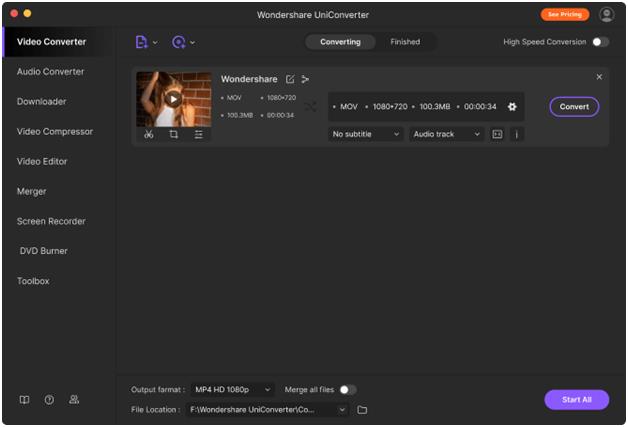Open the Audio track dropdown
628x427 pixels.
[x=447, y=134]
